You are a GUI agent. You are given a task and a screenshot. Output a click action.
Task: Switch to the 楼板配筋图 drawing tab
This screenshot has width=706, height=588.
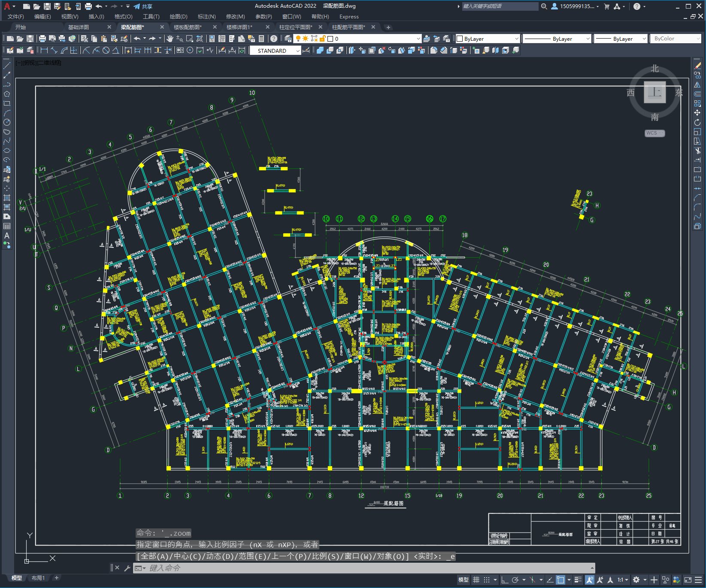point(188,27)
